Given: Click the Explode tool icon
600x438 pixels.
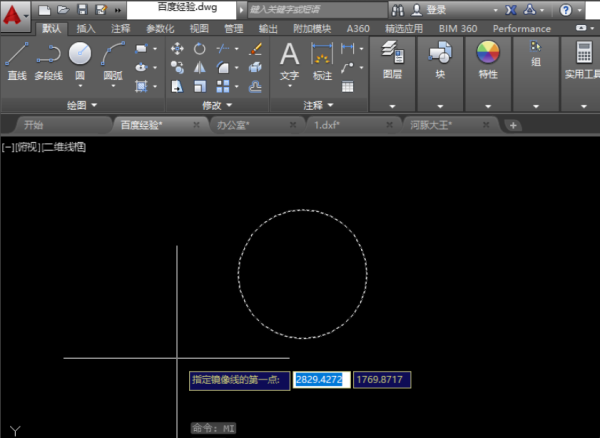Looking at the screenshot, I should 255,67.
